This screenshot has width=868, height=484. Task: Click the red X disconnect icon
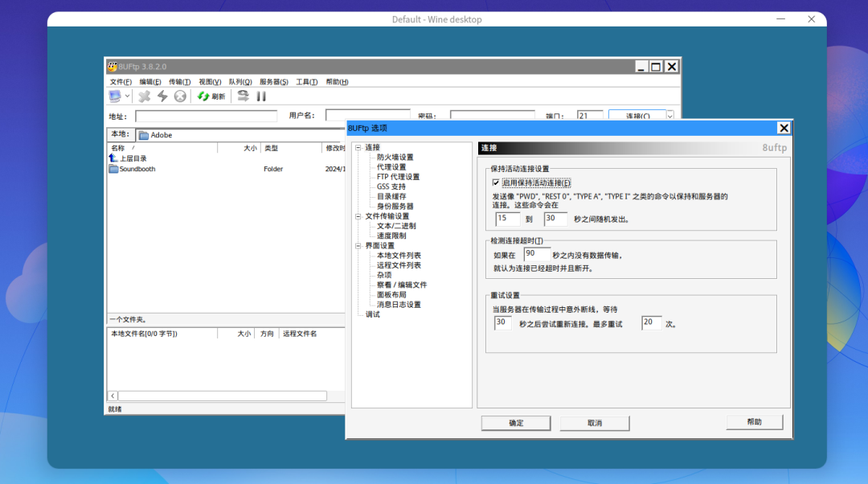[x=145, y=96]
